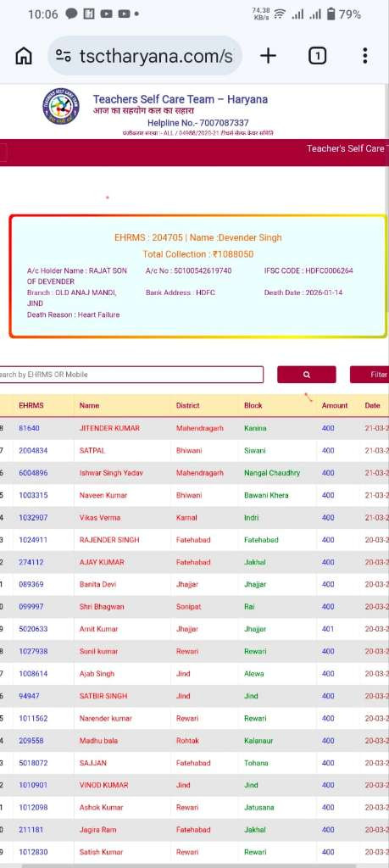
Task: Click EHRMS 204705 Devender Singh heading
Action: pos(198,237)
